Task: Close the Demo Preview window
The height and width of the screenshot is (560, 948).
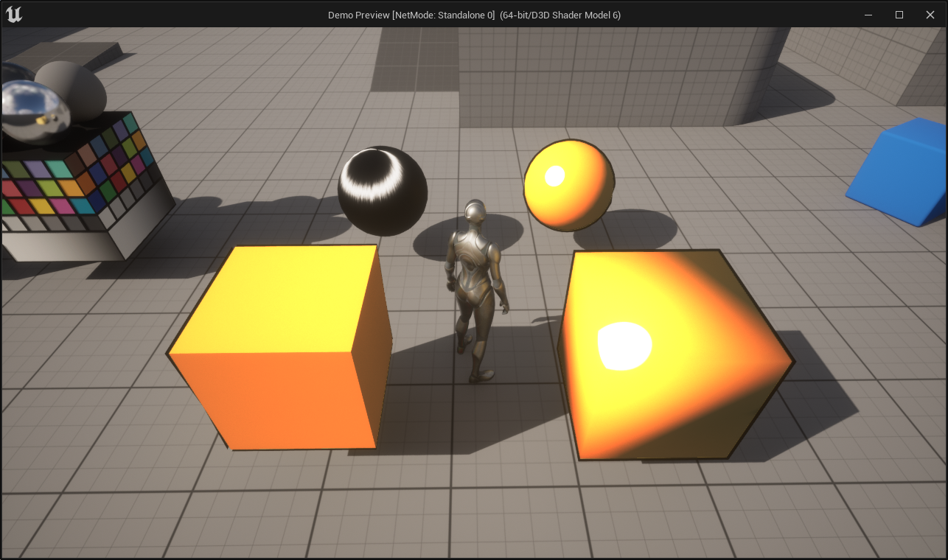Action: pyautogui.click(x=930, y=14)
